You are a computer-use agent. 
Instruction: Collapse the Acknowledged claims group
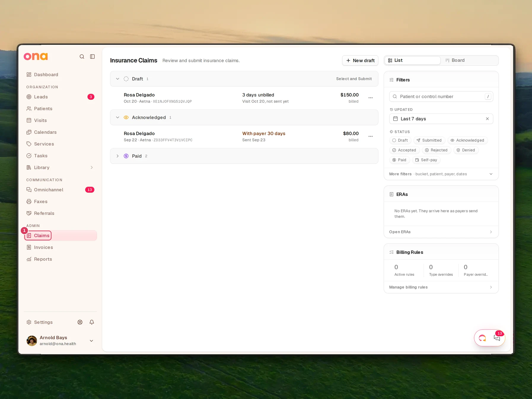click(x=117, y=117)
